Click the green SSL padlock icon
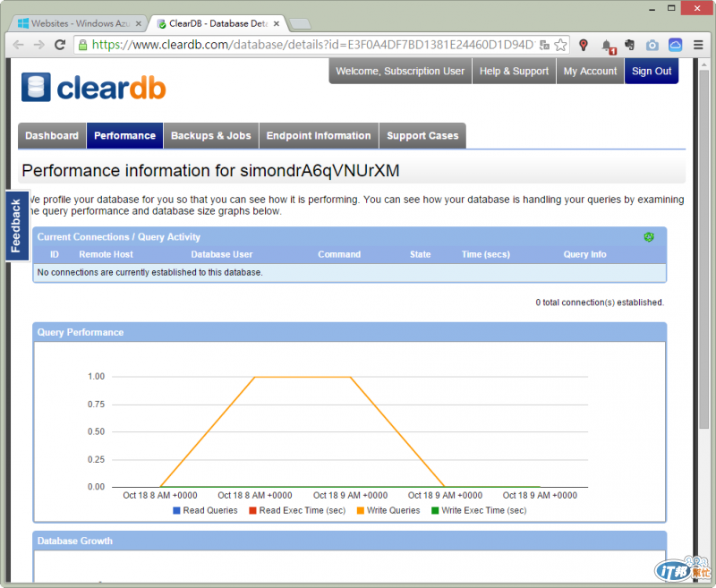The height and width of the screenshot is (588, 716). pyautogui.click(x=82, y=45)
